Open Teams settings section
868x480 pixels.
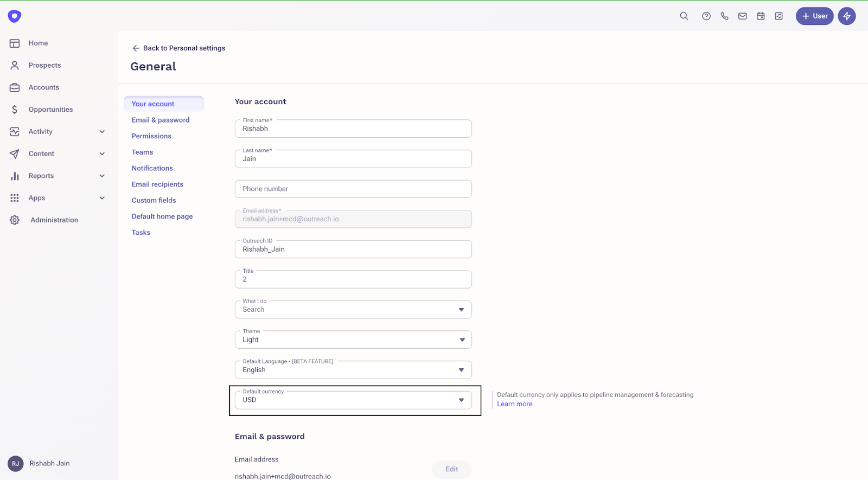click(x=142, y=152)
